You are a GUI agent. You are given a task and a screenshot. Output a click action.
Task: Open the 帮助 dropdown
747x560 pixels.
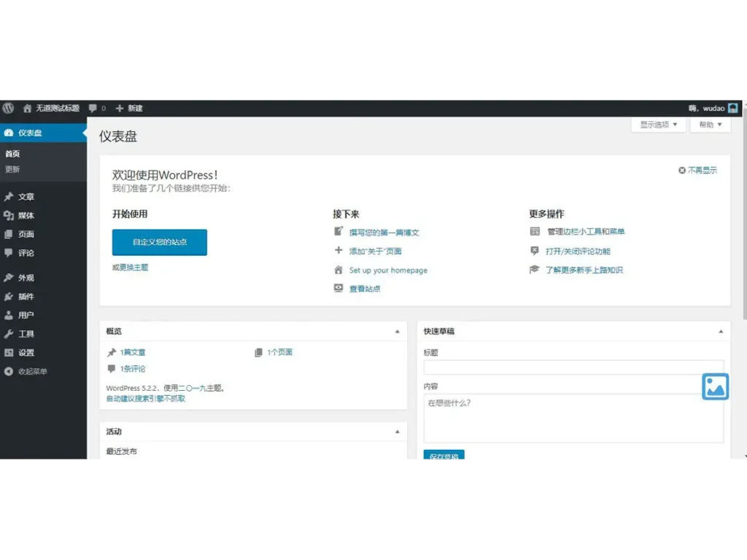[x=709, y=124]
